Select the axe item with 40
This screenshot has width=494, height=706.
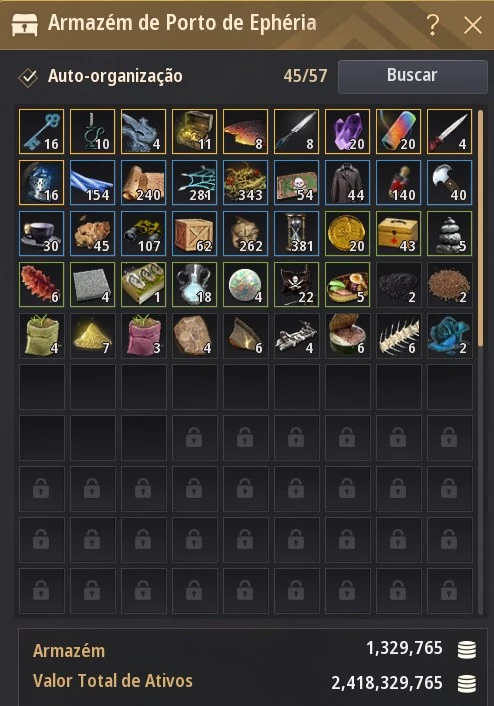449,182
